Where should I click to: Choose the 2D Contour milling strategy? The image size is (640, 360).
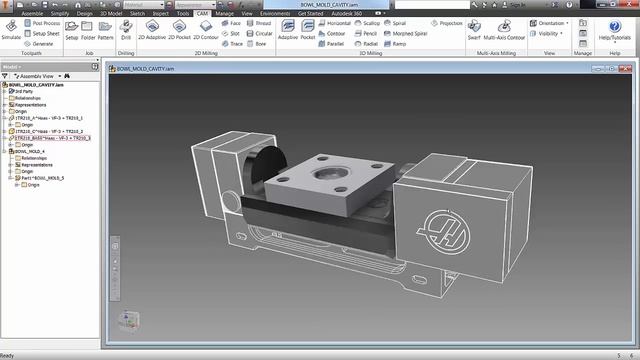(206, 30)
